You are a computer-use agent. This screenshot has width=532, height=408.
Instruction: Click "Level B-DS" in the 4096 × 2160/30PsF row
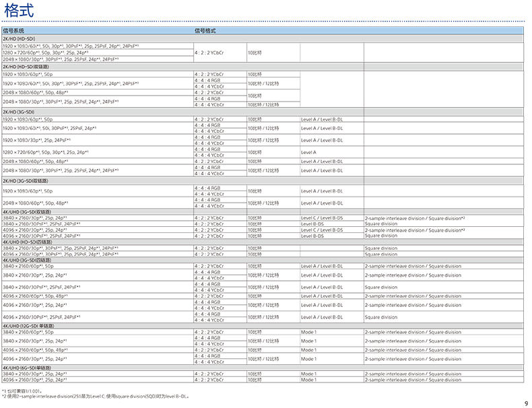[312, 236]
